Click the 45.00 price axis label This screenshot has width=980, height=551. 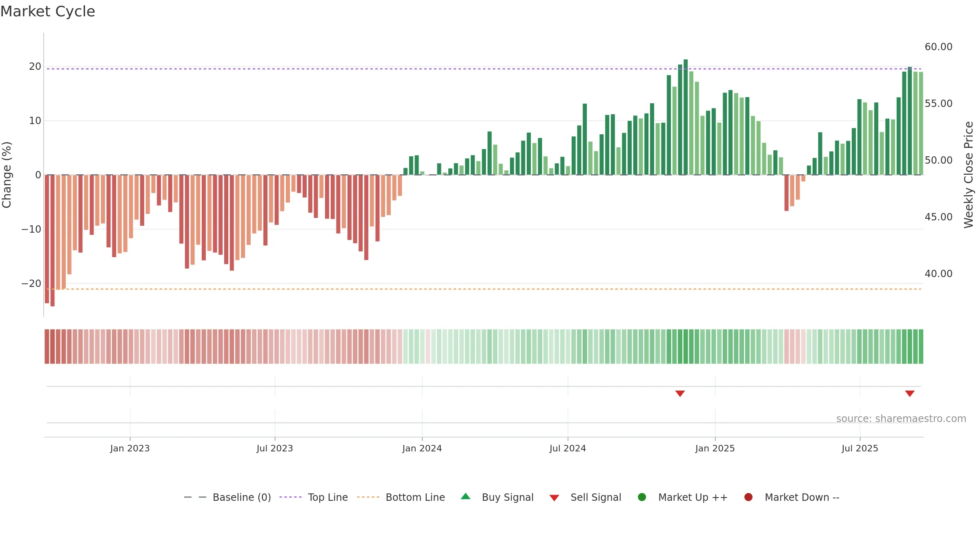tap(938, 217)
